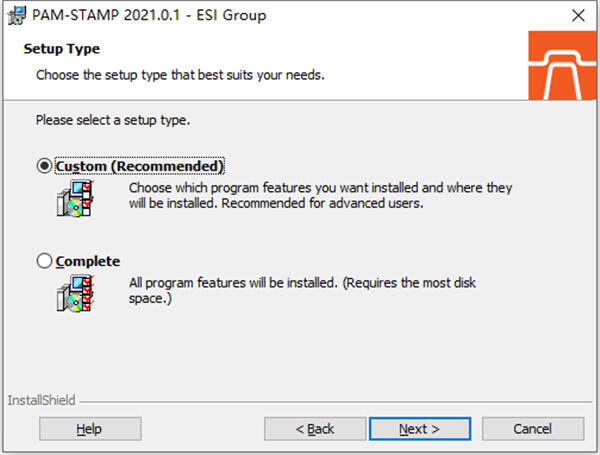The width and height of the screenshot is (600, 455).
Task: Click the InstallShield label
Action: pyautogui.click(x=42, y=400)
